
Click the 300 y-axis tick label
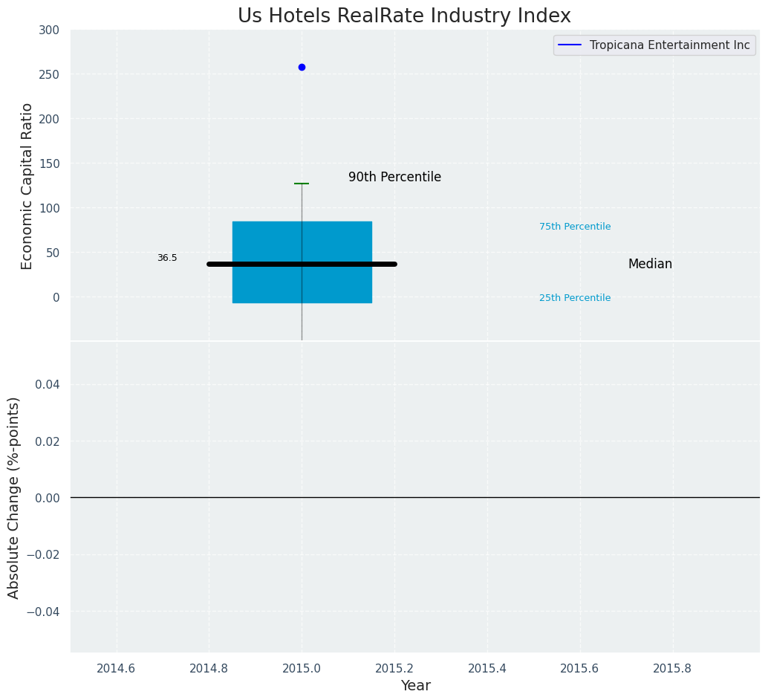coord(48,30)
